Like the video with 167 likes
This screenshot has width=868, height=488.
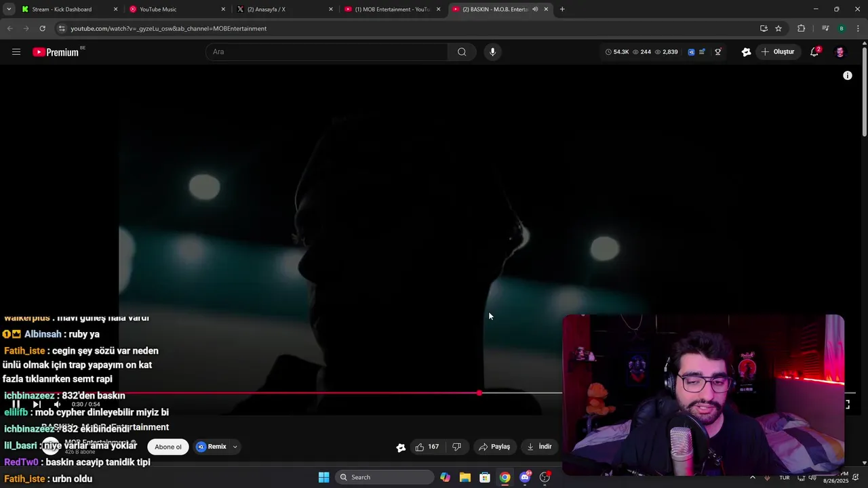click(x=427, y=447)
